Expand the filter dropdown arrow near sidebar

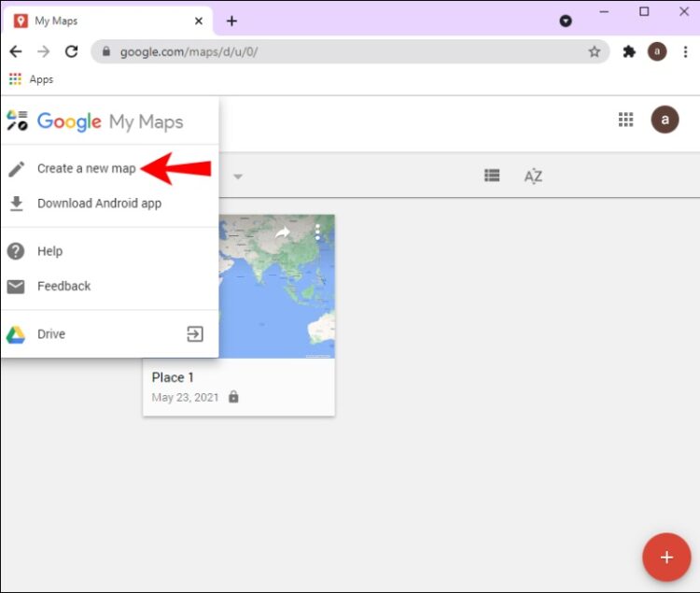[238, 176]
